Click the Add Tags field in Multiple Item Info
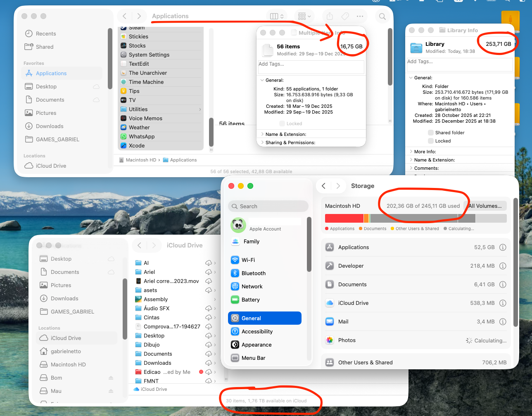This screenshot has width=532, height=416. 311,67
